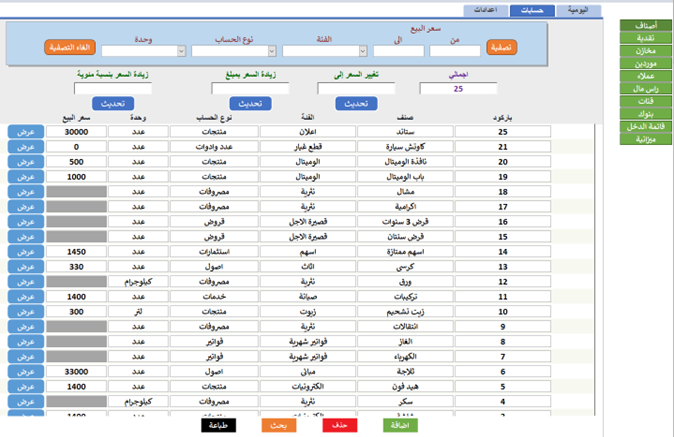
Task: Click عرض for barcode 4 row
Action: point(26,402)
